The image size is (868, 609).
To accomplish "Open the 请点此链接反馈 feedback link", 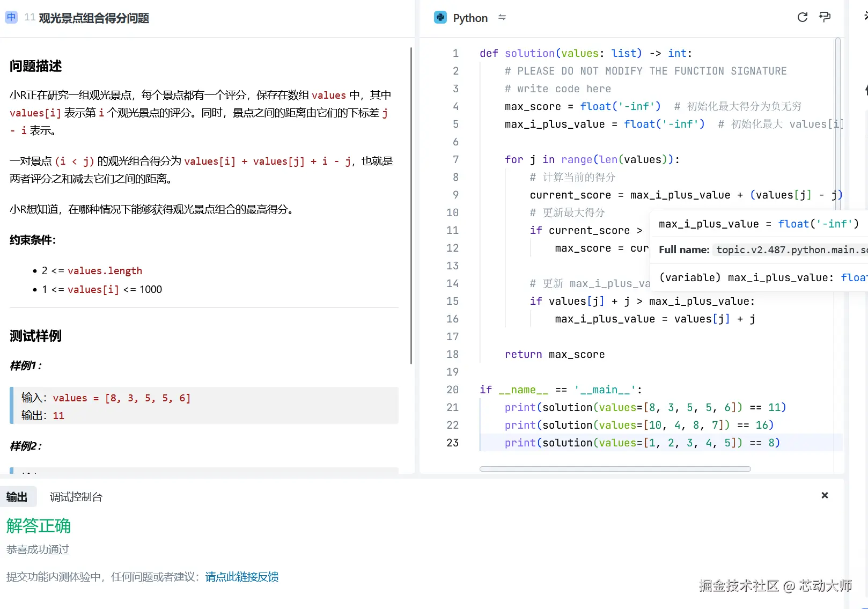I will [x=241, y=577].
